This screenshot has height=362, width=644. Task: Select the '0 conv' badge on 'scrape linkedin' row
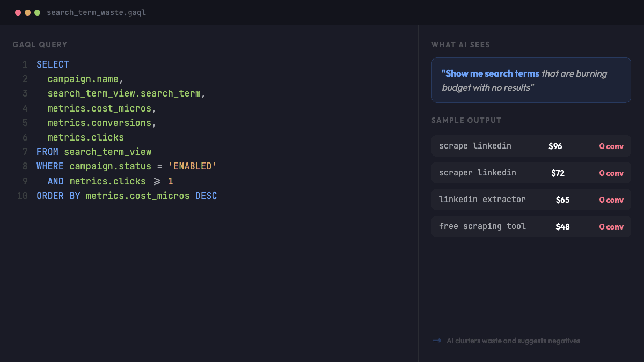click(611, 146)
